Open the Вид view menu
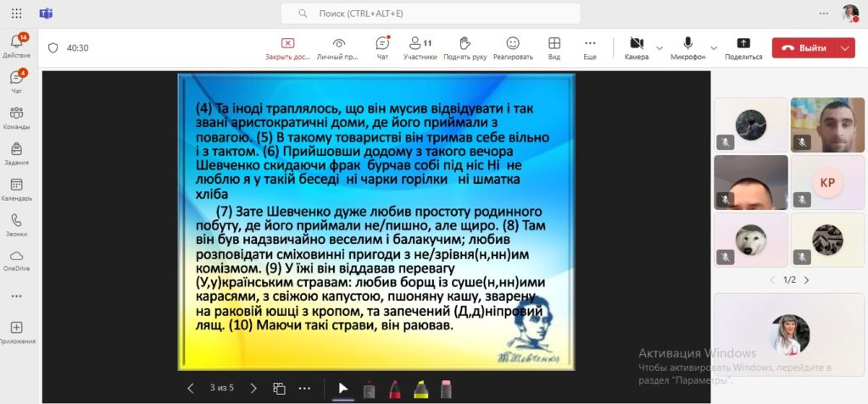The image size is (868, 404). click(x=554, y=47)
